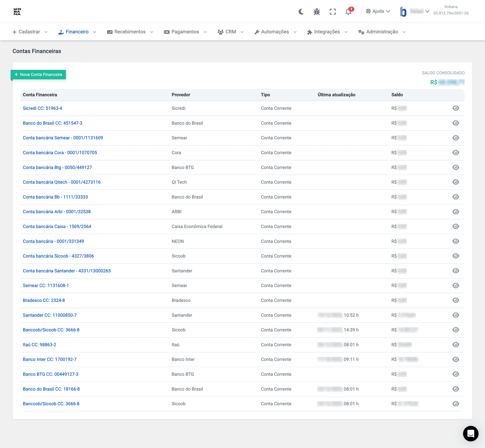Activate fullscreen mode icon
Viewport: 485px width, 448px height.
333,12
